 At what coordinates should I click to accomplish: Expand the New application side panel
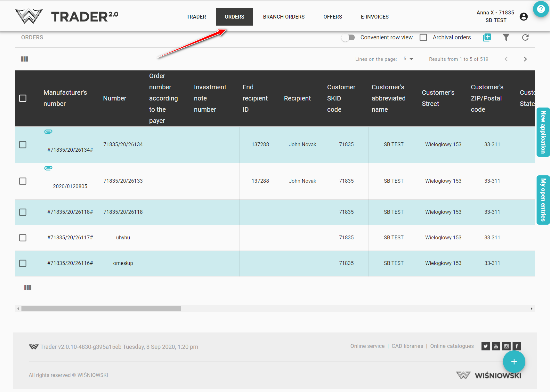(x=543, y=132)
